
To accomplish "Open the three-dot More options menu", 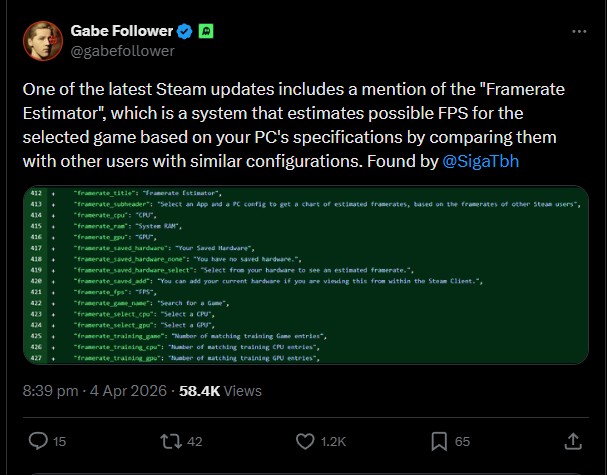I will [x=576, y=31].
